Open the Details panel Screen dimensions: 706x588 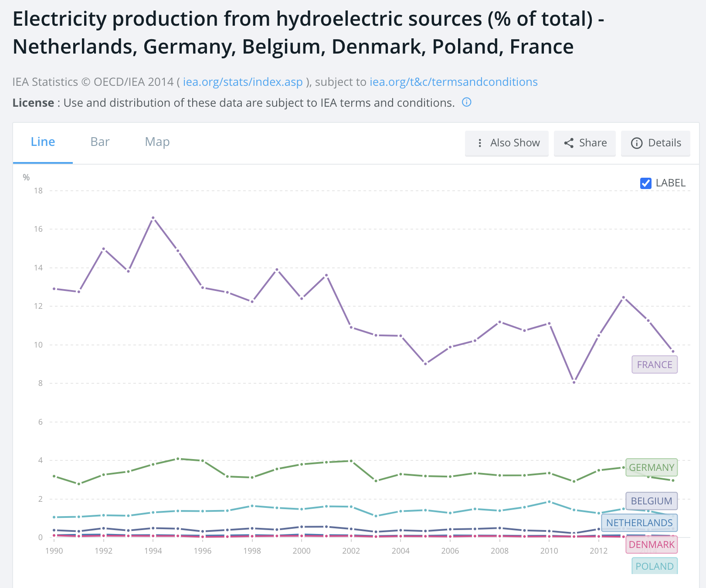(x=656, y=143)
